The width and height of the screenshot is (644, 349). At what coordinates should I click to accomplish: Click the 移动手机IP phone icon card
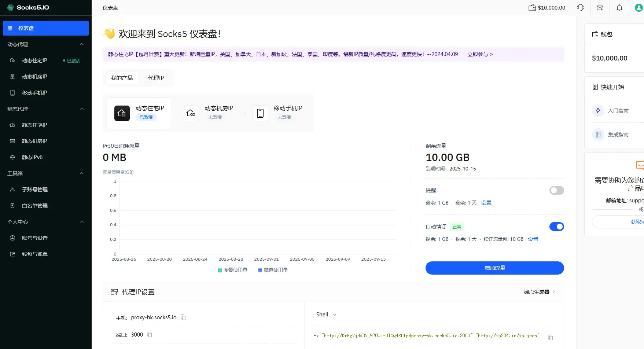click(260, 113)
